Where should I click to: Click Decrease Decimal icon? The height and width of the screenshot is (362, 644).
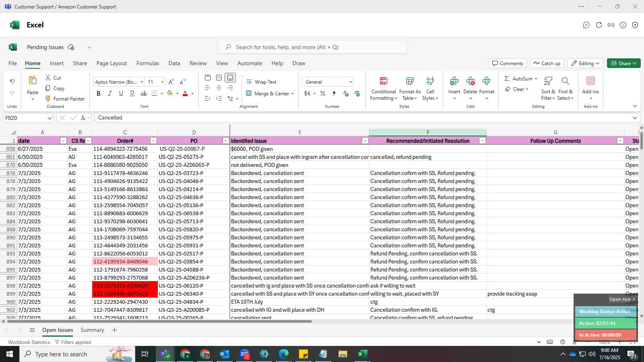pyautogui.click(x=357, y=93)
